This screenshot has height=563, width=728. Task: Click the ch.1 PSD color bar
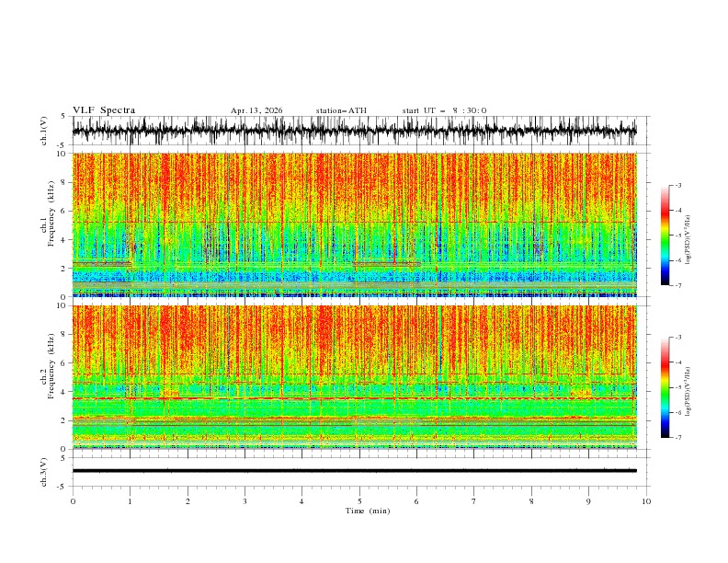pos(665,236)
